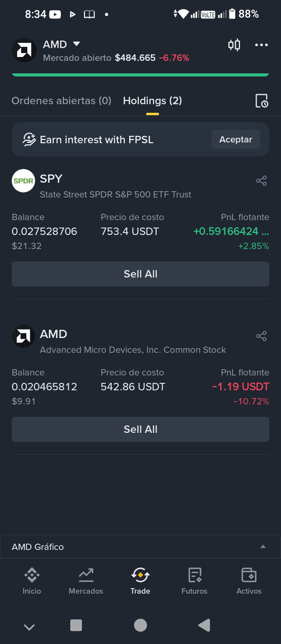Switch to Ordenes abiertas (0) tab
Screen dimensions: 281x644
pyautogui.click(x=61, y=101)
